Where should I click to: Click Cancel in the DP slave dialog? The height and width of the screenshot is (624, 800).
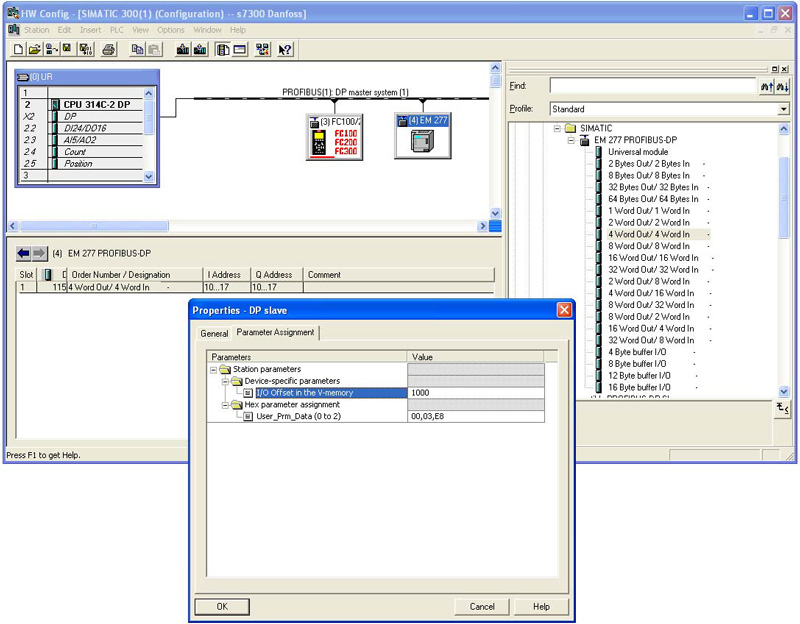coord(482,606)
